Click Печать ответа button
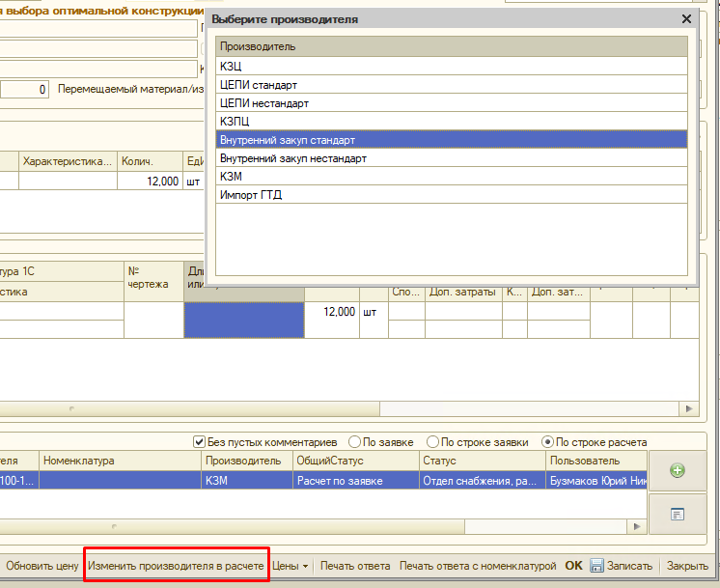720x588 pixels. pyautogui.click(x=355, y=566)
